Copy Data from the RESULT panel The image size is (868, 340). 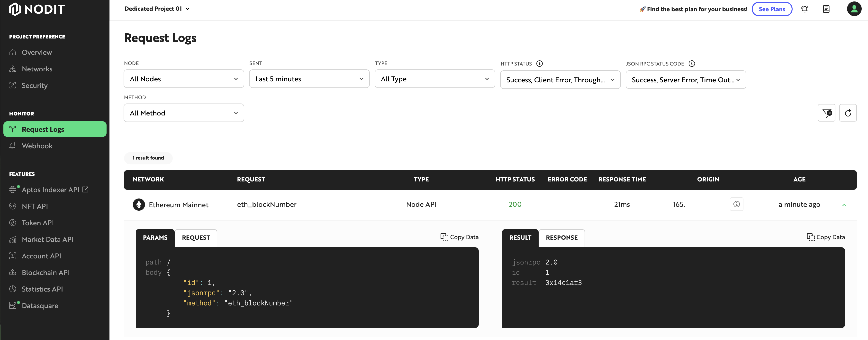click(x=825, y=237)
